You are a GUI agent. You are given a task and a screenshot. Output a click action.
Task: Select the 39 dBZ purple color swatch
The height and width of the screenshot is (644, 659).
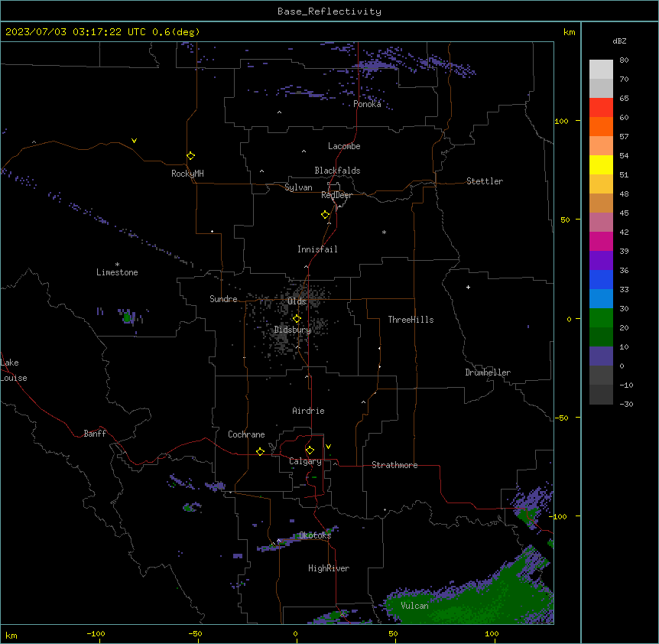pyautogui.click(x=601, y=260)
